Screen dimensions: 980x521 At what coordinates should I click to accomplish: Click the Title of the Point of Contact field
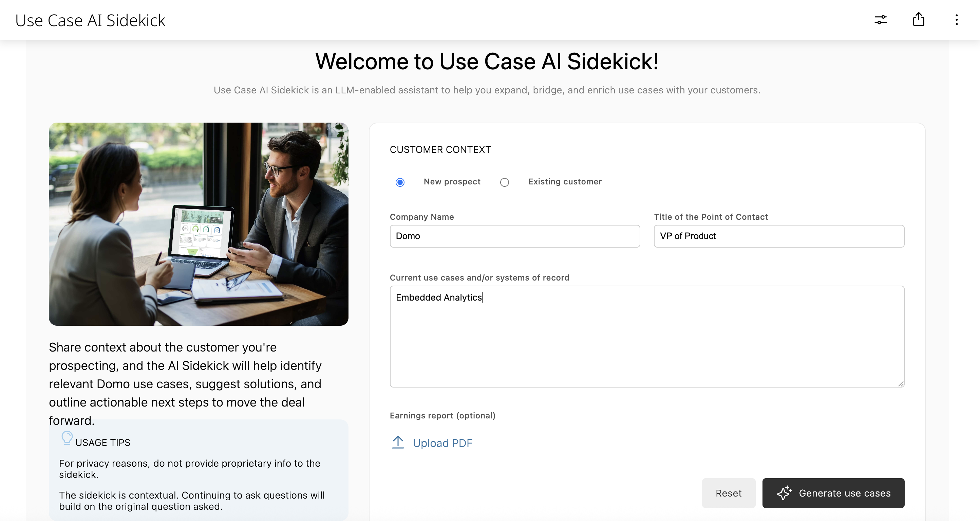(779, 236)
